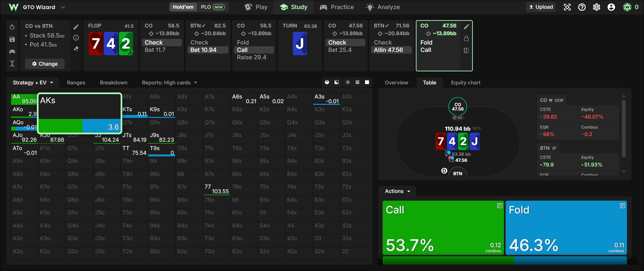644x271 pixels.
Task: Click the GTO Wizard logo
Action: 13,7
